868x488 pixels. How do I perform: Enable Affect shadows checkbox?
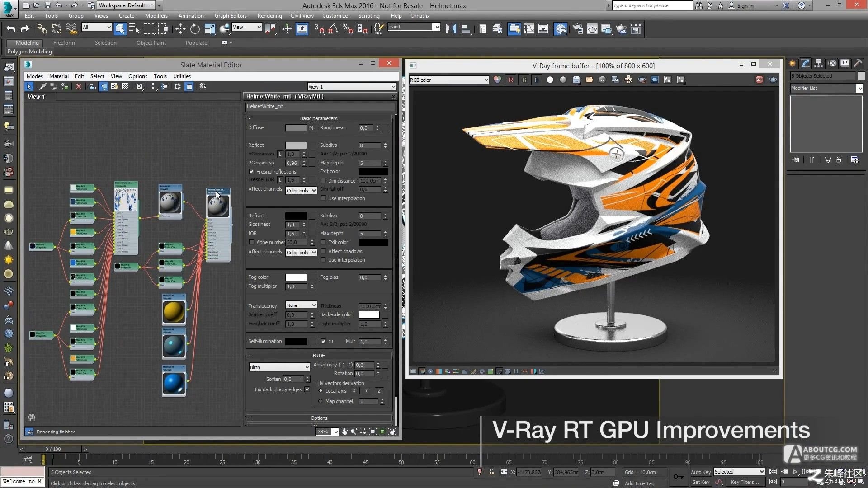(323, 251)
